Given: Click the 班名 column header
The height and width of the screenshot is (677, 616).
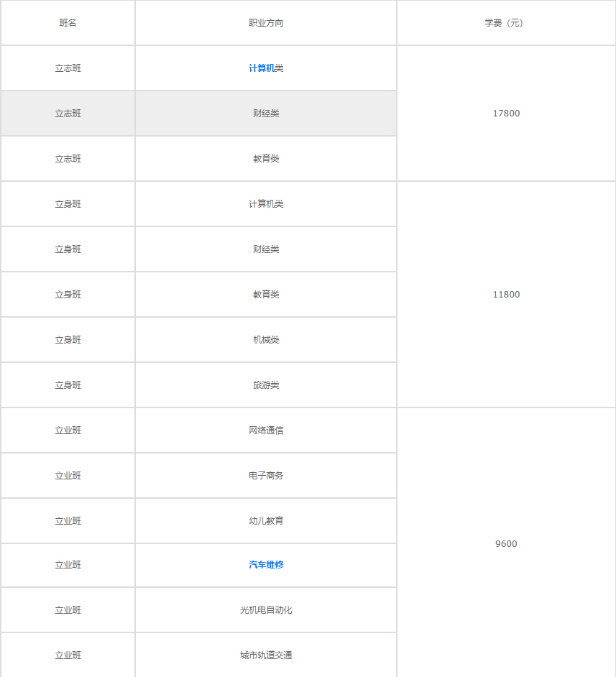Looking at the screenshot, I should point(68,23).
